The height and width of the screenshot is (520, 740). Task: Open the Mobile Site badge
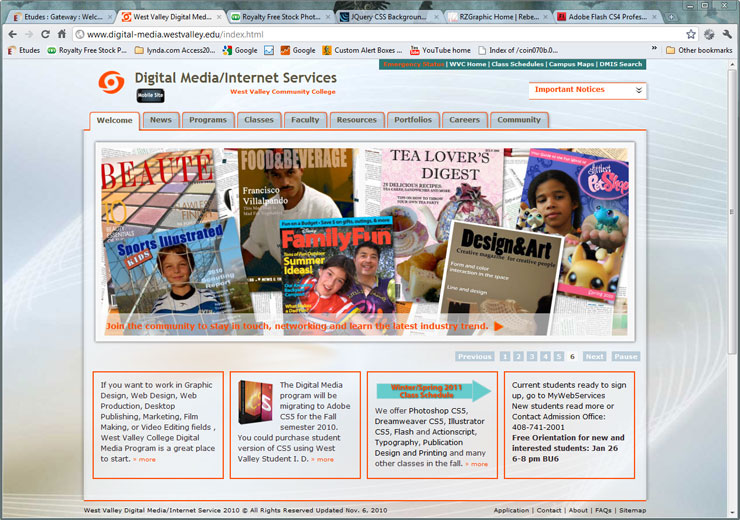pos(151,95)
